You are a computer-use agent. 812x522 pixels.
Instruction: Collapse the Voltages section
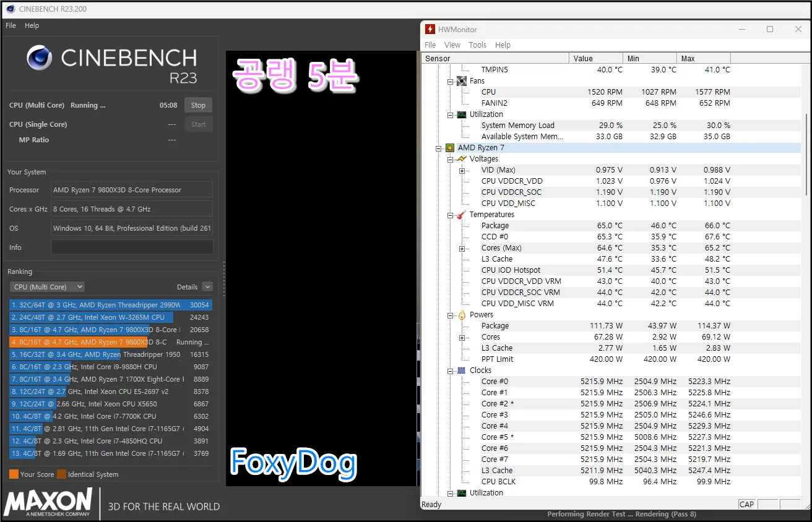(x=451, y=159)
